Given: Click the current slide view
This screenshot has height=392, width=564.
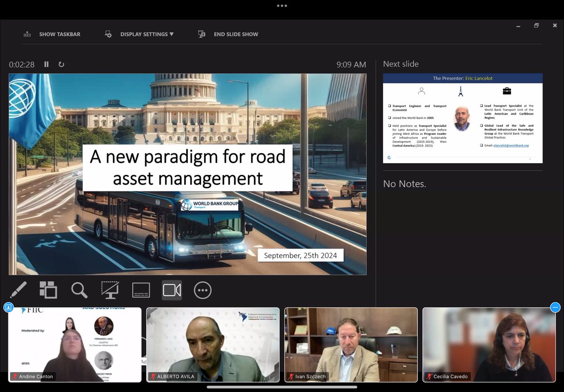Looking at the screenshot, I should click(x=188, y=174).
